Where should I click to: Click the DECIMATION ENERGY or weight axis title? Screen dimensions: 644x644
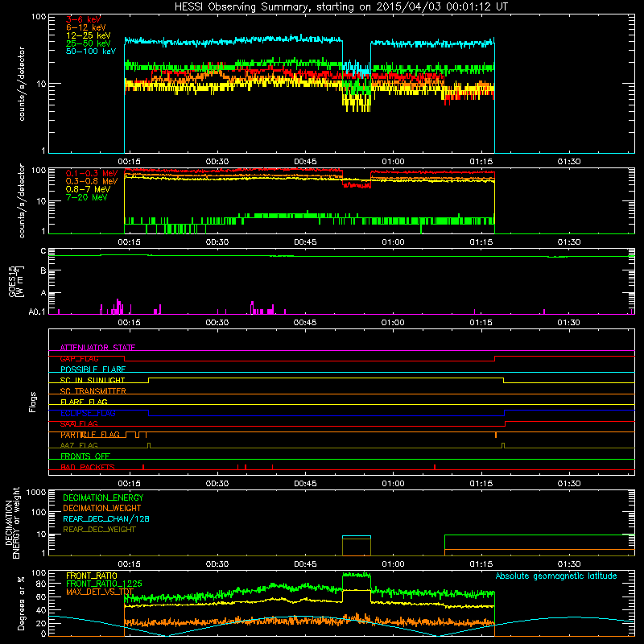[x=12, y=522]
